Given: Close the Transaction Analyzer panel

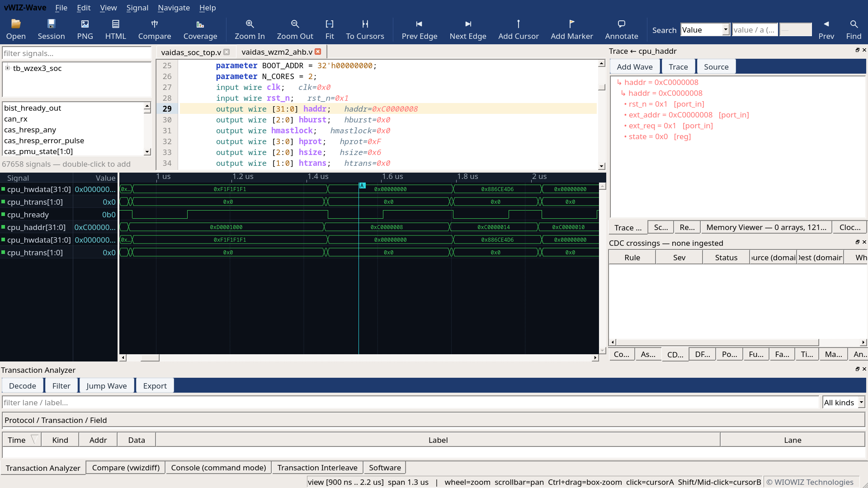Looking at the screenshot, I should tap(864, 369).
